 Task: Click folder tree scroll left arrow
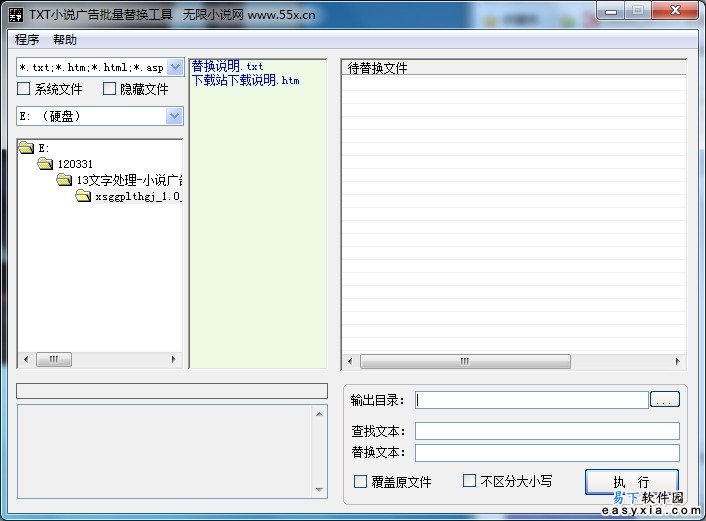[26, 359]
